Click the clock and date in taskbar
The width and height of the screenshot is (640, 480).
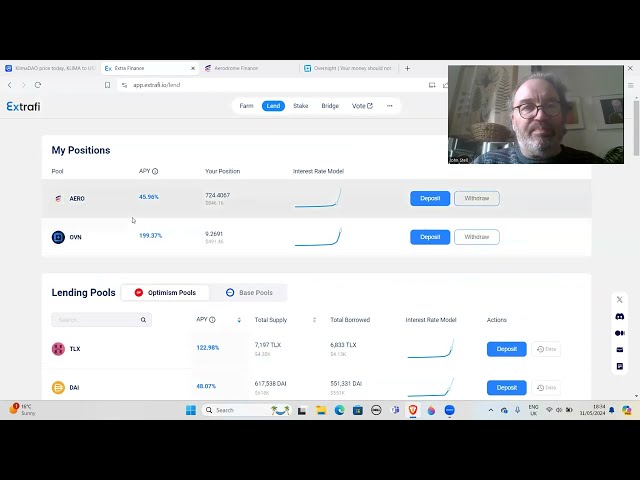click(593, 410)
